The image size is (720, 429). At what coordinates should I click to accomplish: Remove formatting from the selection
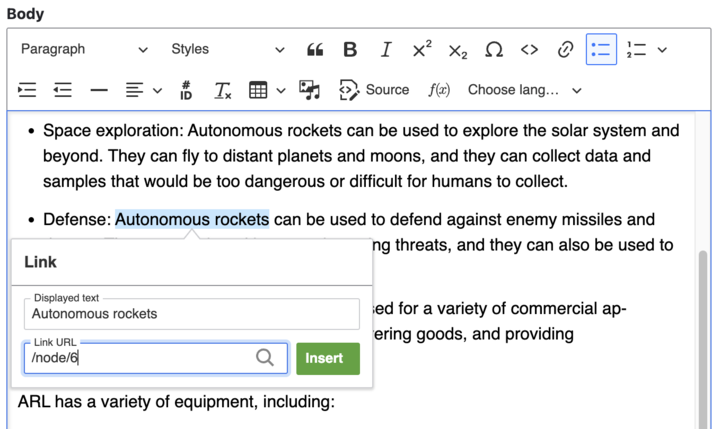[223, 90]
